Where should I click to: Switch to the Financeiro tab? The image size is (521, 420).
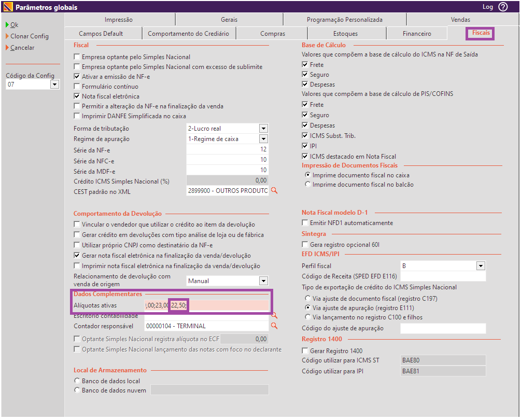pyautogui.click(x=417, y=34)
